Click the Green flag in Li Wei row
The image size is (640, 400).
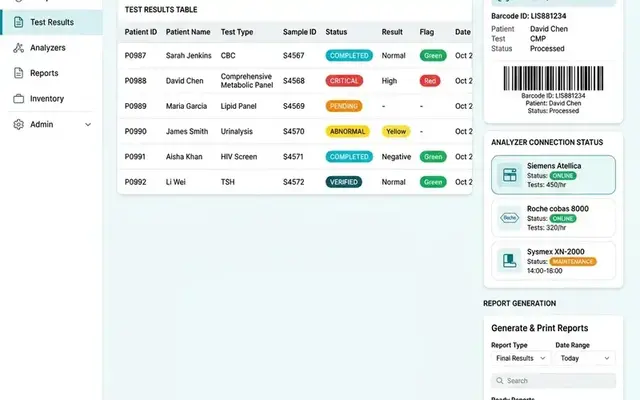click(x=433, y=182)
